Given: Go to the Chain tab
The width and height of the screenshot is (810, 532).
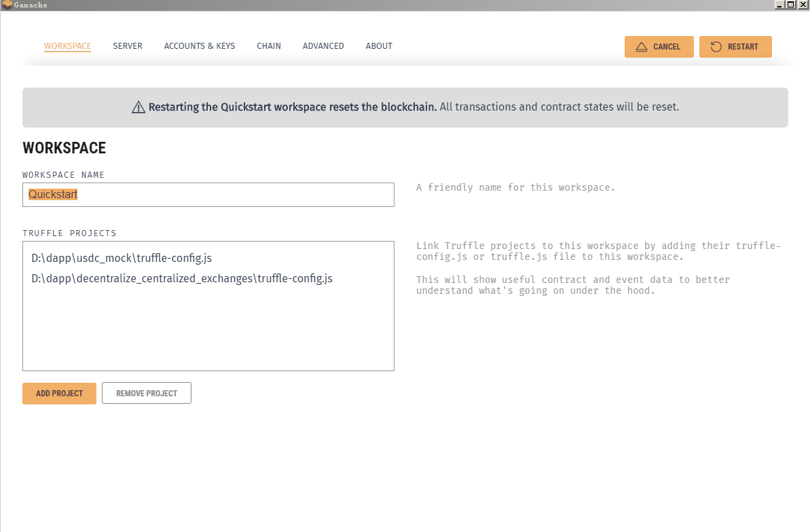Looking at the screenshot, I should [269, 46].
